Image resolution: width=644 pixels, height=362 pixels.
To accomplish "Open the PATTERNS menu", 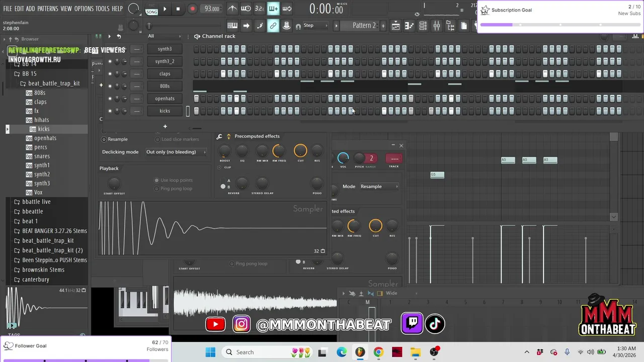I will pos(48,9).
